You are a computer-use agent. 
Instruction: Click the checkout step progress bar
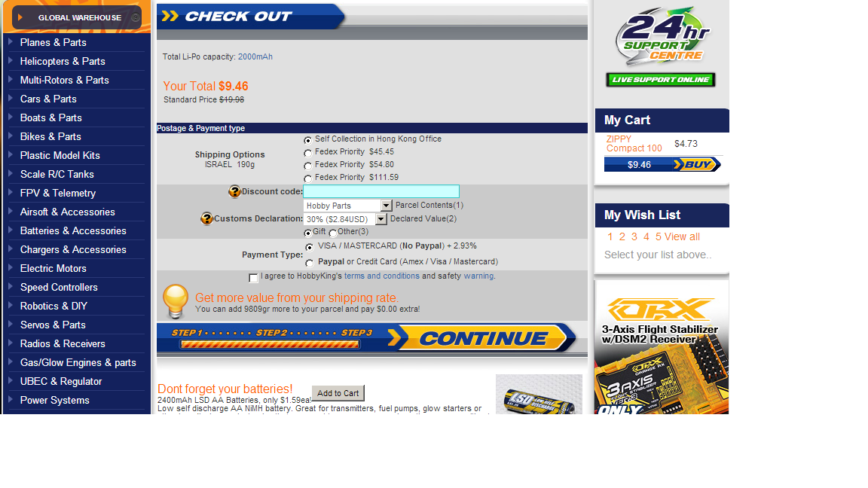coord(270,344)
